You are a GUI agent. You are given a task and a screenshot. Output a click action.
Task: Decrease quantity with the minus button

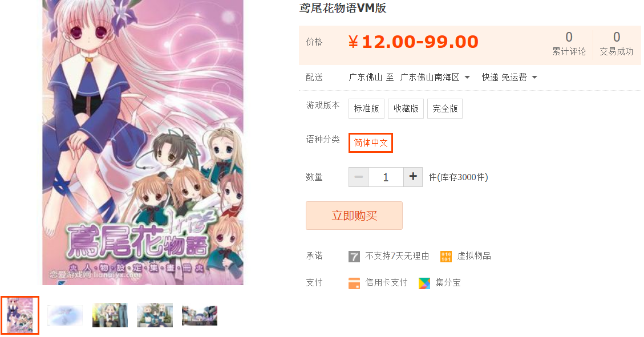pos(359,177)
